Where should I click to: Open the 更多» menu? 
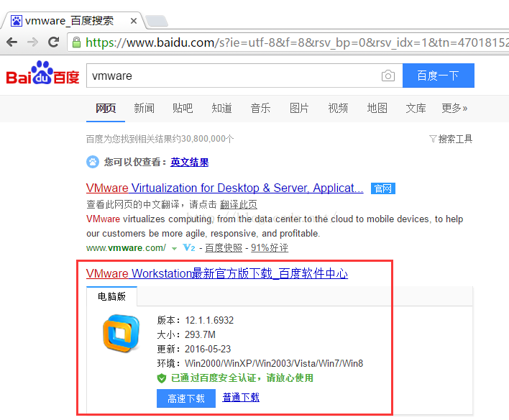[454, 108]
